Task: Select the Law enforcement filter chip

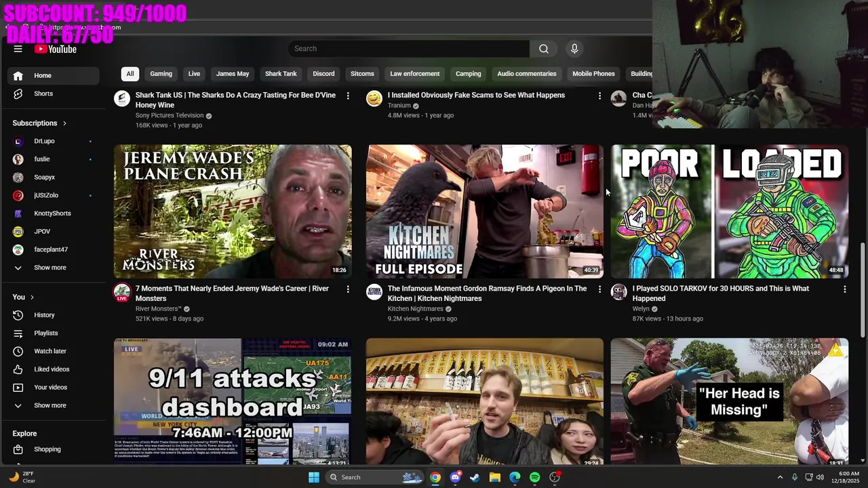Action: 415,74
